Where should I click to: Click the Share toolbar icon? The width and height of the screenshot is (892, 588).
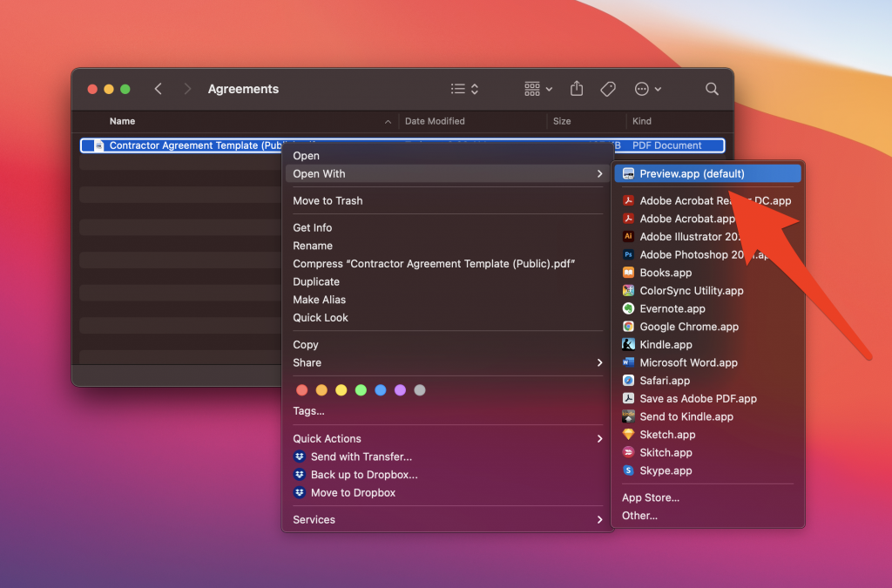[577, 88]
